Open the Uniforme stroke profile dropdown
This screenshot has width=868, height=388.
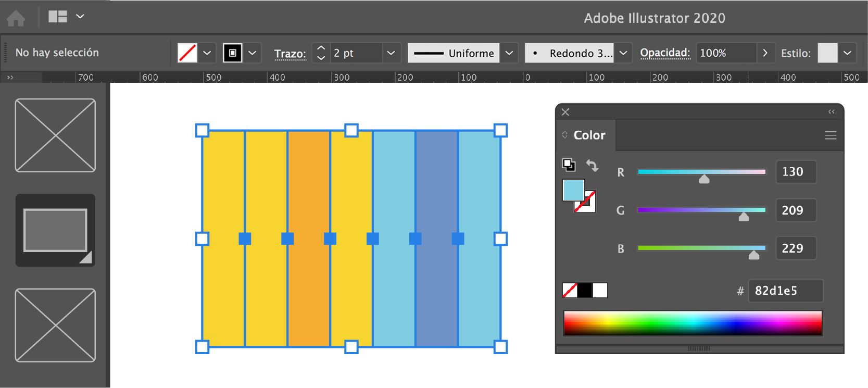pyautogui.click(x=509, y=53)
